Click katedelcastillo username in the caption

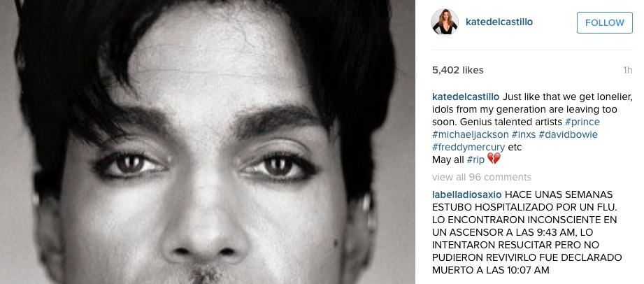466,97
